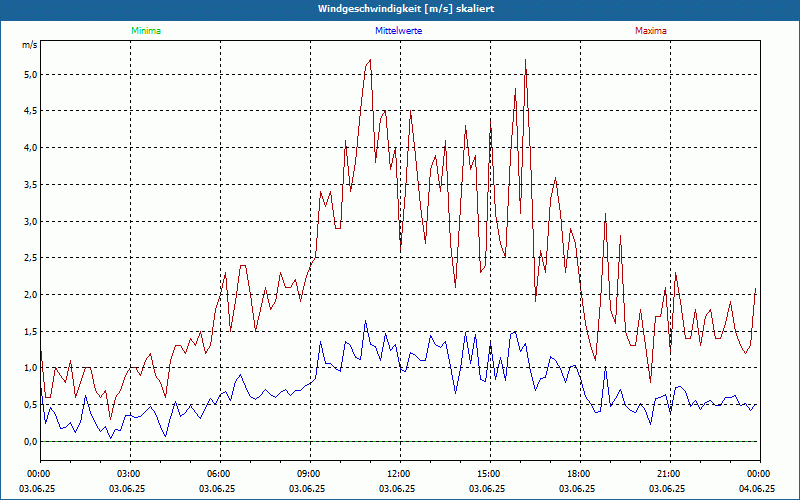Click the y-axis value '2,5'
The width and height of the screenshot is (800, 500).
[x=31, y=258]
